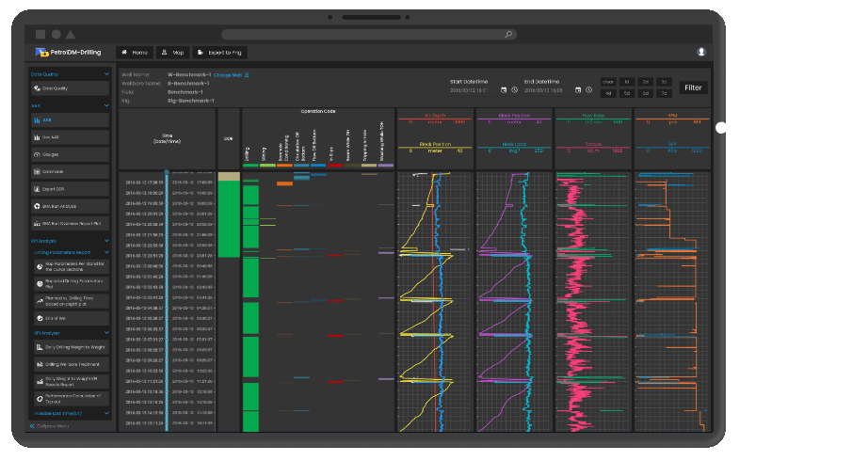
Task: Open BHA Run Analysis
Action: point(70,206)
